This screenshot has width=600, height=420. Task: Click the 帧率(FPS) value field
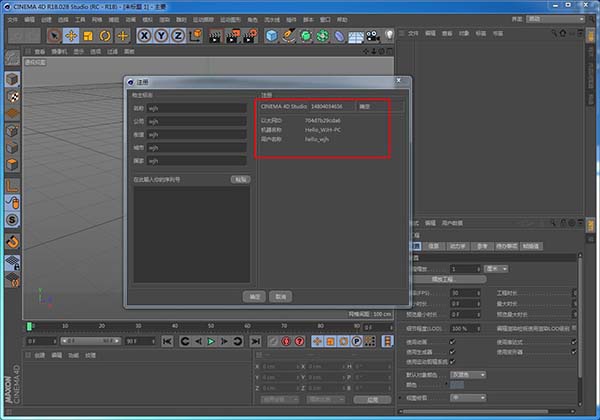tap(465, 293)
